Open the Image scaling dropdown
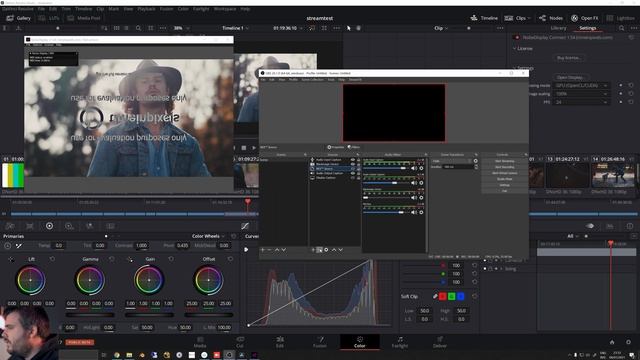The width and height of the screenshot is (640, 360). point(581,93)
